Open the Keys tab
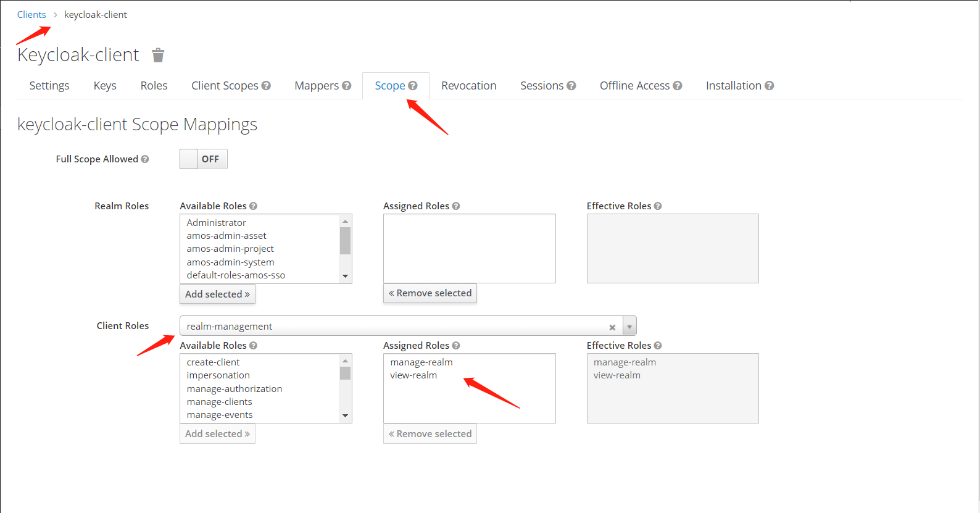This screenshot has height=513, width=980. coord(105,86)
